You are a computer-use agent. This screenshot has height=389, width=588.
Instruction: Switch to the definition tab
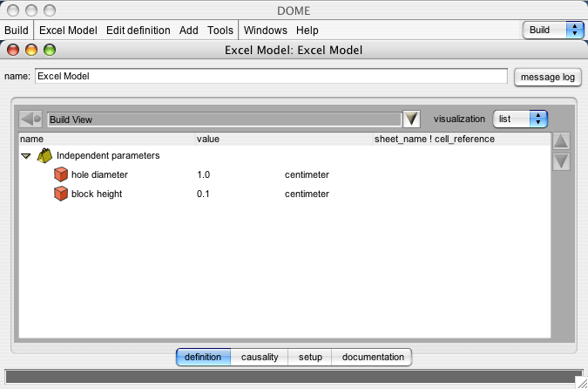203,357
